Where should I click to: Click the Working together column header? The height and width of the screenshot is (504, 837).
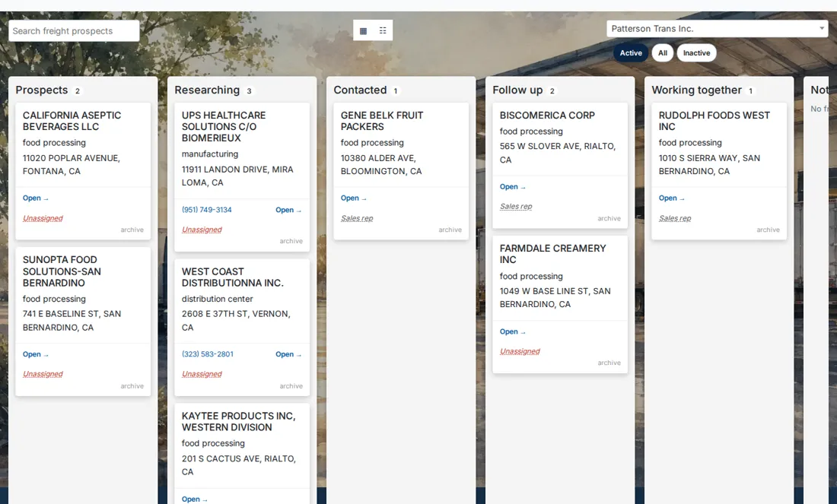[696, 90]
